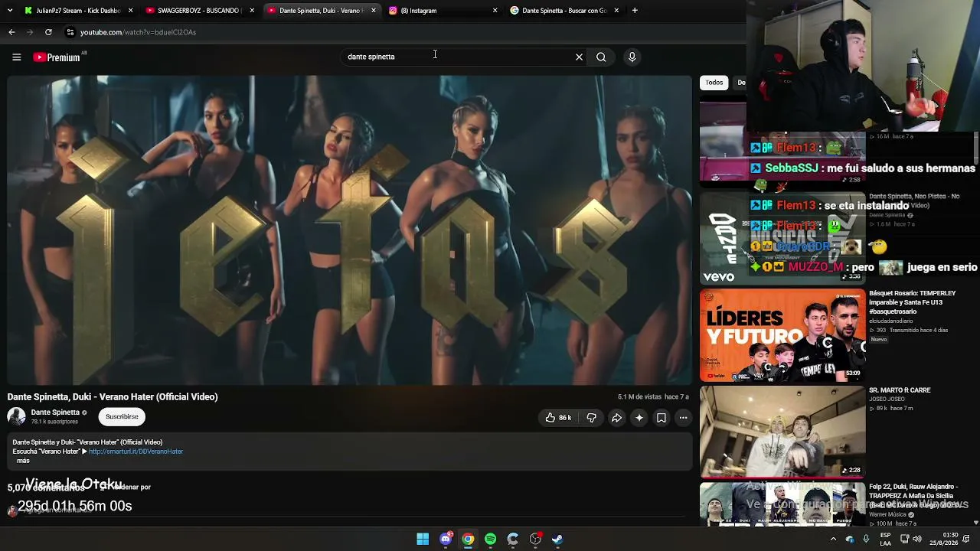The width and height of the screenshot is (980, 551).
Task: Subscribe with the Suscribirse button
Action: click(x=122, y=417)
